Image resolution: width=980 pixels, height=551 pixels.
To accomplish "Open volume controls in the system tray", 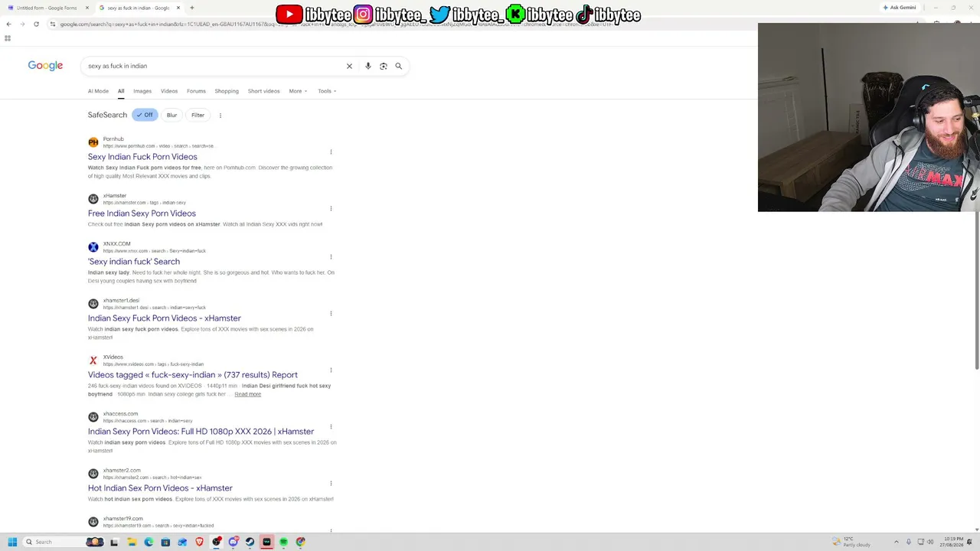I will click(x=930, y=542).
